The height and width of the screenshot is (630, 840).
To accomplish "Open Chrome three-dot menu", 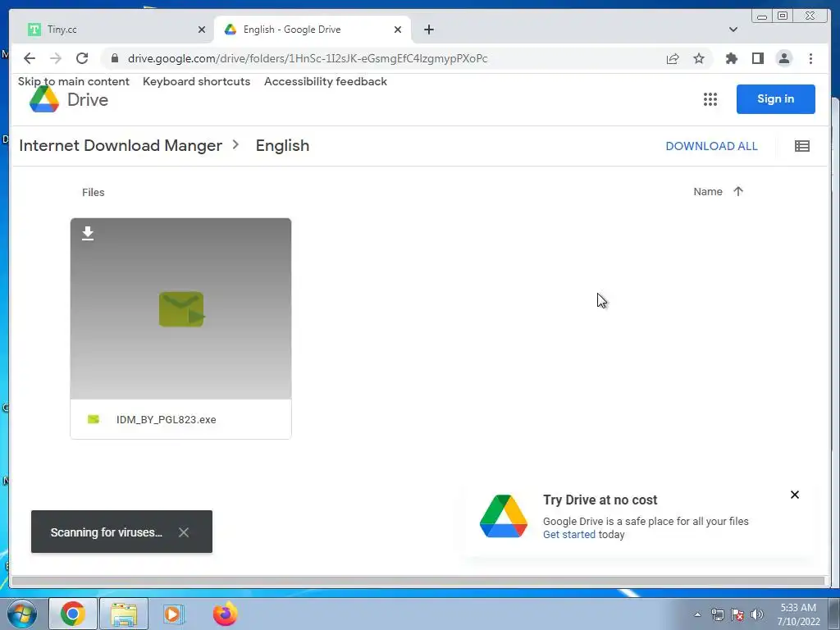I will point(810,58).
